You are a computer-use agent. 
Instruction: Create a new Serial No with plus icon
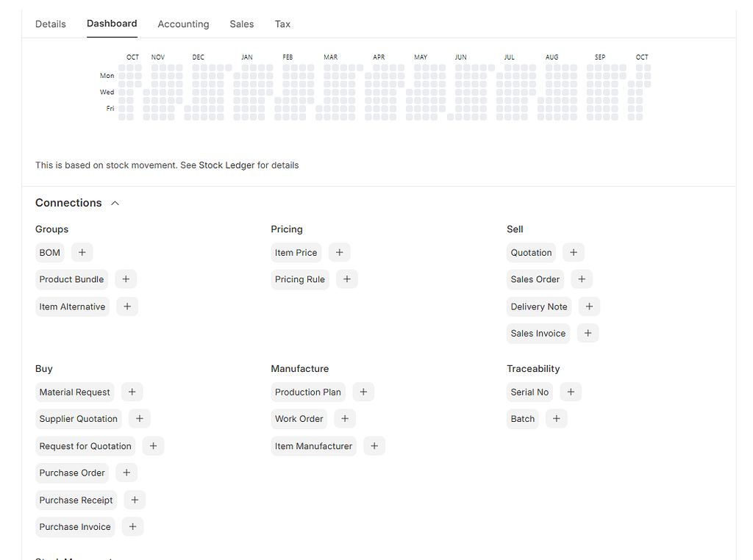pyautogui.click(x=571, y=392)
